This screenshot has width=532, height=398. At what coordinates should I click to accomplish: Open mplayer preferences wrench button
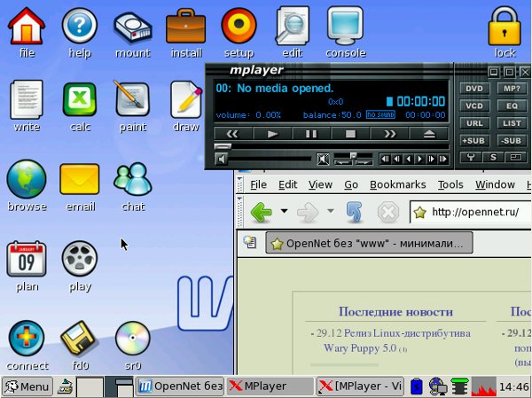[470, 157]
